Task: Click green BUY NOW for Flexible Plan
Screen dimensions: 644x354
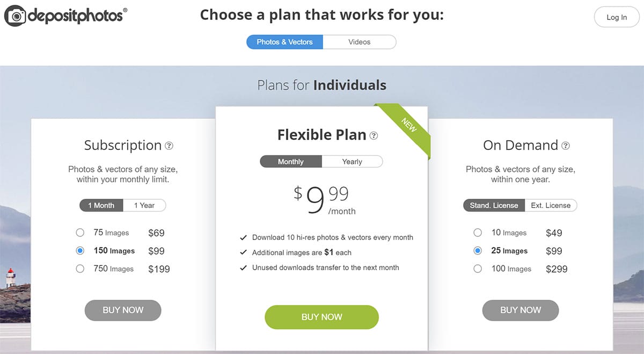Action: [x=321, y=317]
